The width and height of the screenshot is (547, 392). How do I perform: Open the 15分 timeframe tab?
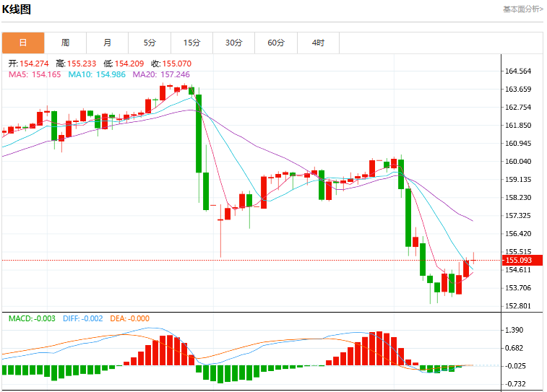coord(192,43)
